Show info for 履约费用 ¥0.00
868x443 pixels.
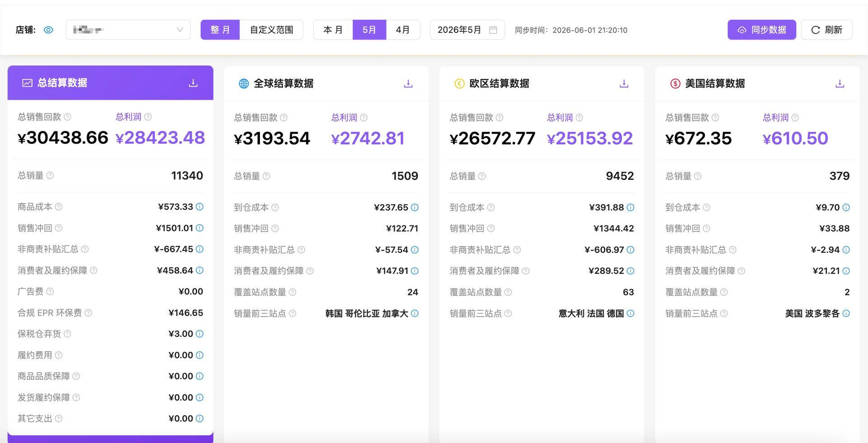pyautogui.click(x=199, y=355)
